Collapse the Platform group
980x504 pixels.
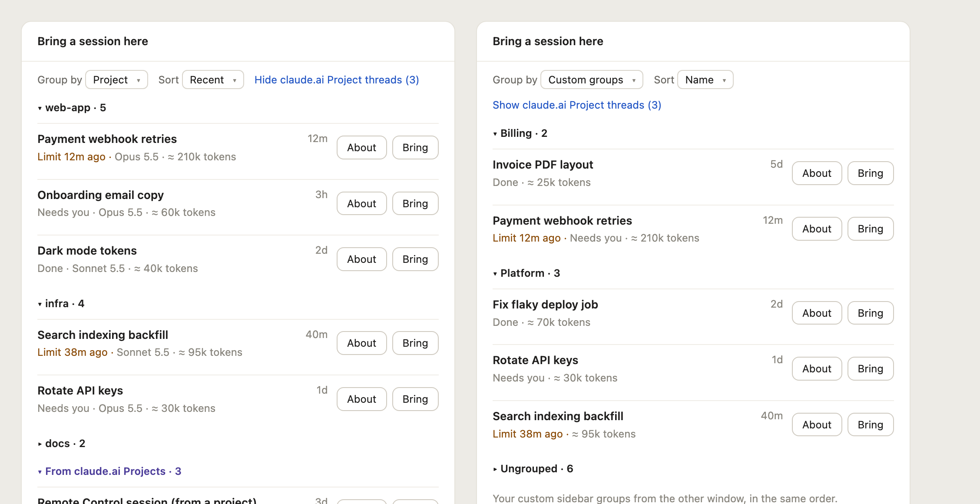[526, 273]
